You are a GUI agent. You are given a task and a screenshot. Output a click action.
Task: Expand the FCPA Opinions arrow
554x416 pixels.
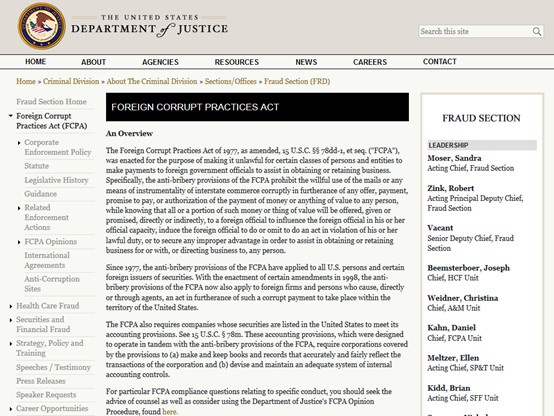tap(19, 242)
